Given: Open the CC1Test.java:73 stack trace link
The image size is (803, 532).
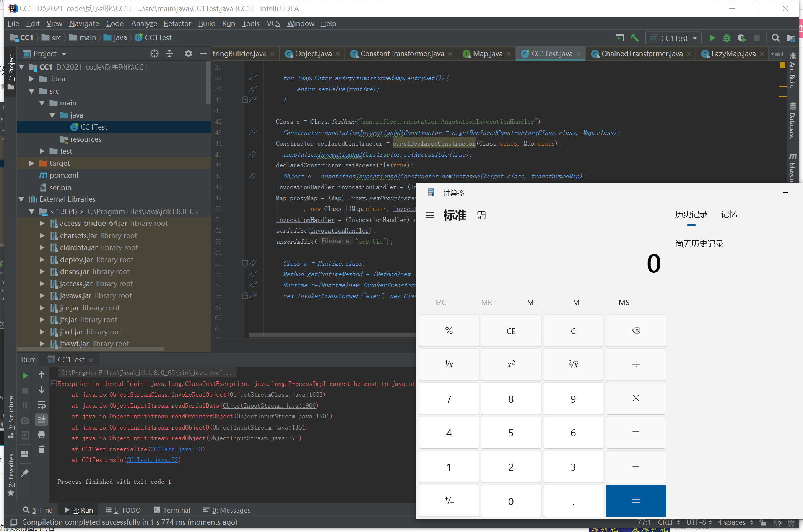Looking at the screenshot, I should tap(176, 449).
